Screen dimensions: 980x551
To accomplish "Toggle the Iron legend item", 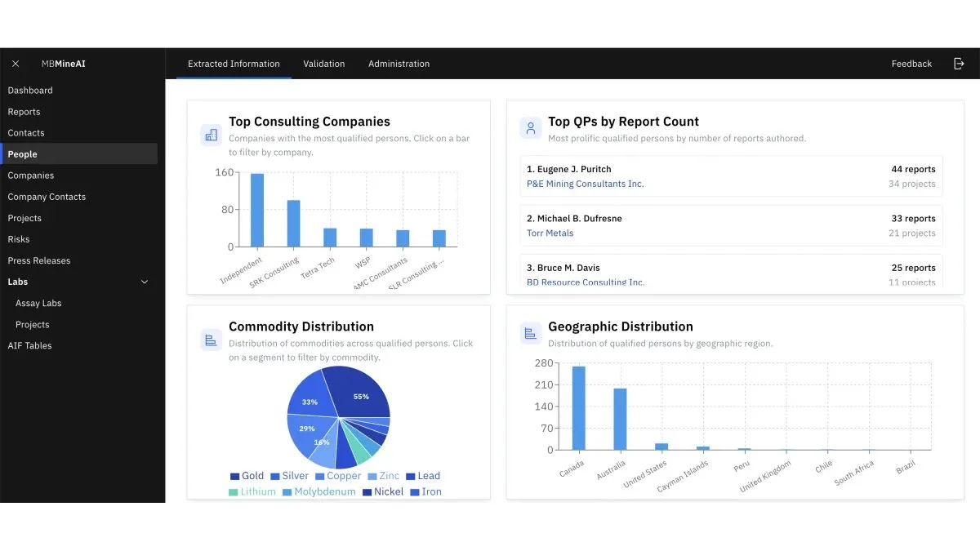I will click(425, 492).
